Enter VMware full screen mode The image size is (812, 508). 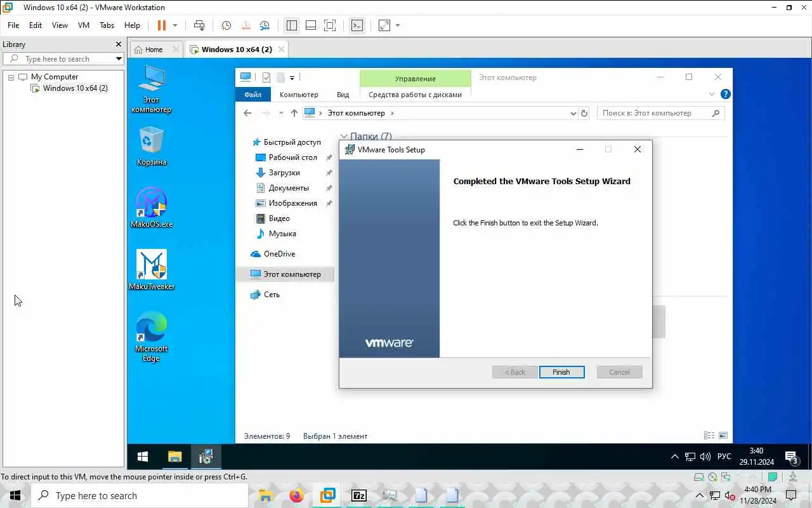(x=330, y=25)
